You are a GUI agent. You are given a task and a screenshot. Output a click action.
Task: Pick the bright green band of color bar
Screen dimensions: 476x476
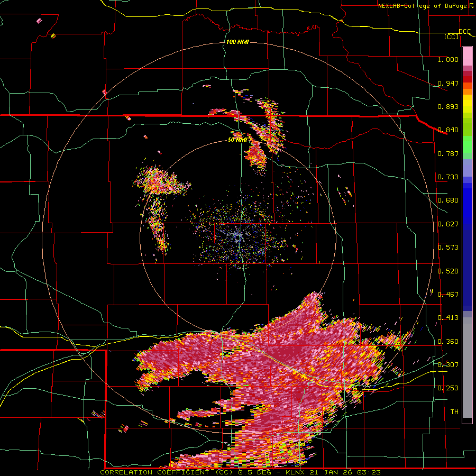(467, 145)
